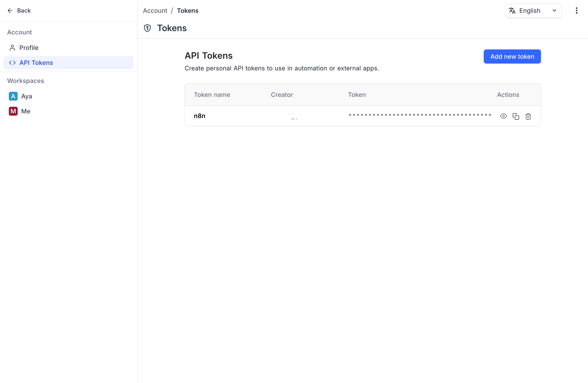Click the Aya workspace avatar icon
Screen dimensions: 588x383
pyautogui.click(x=13, y=96)
